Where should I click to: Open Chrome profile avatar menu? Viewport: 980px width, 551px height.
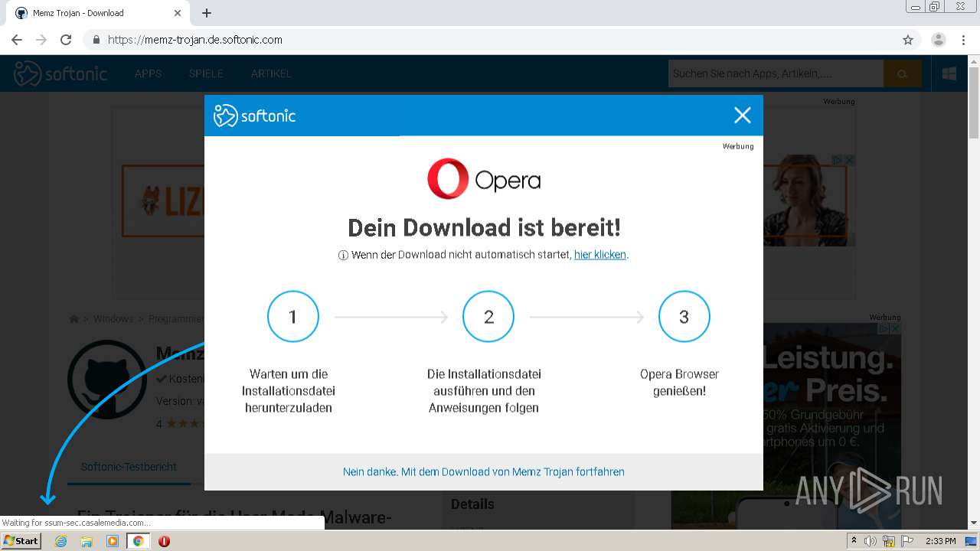tap(939, 40)
